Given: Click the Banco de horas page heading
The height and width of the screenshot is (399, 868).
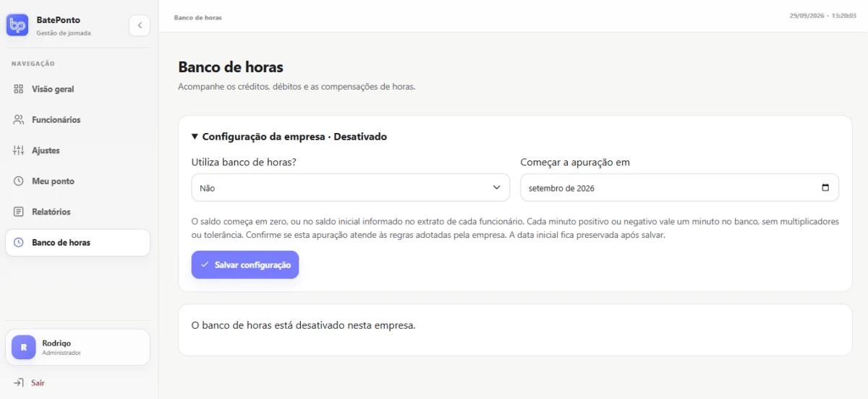Looking at the screenshot, I should point(231,67).
